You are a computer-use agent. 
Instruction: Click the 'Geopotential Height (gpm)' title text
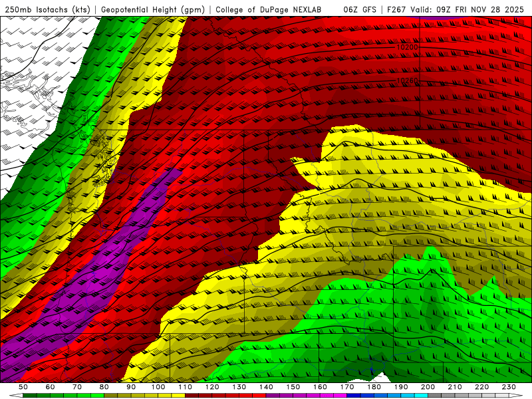153,10
